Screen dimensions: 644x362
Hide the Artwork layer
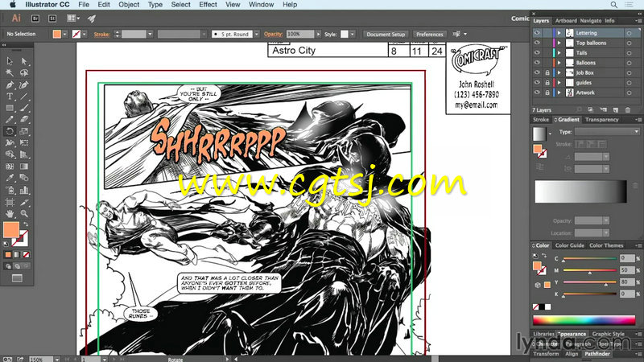[x=537, y=93]
